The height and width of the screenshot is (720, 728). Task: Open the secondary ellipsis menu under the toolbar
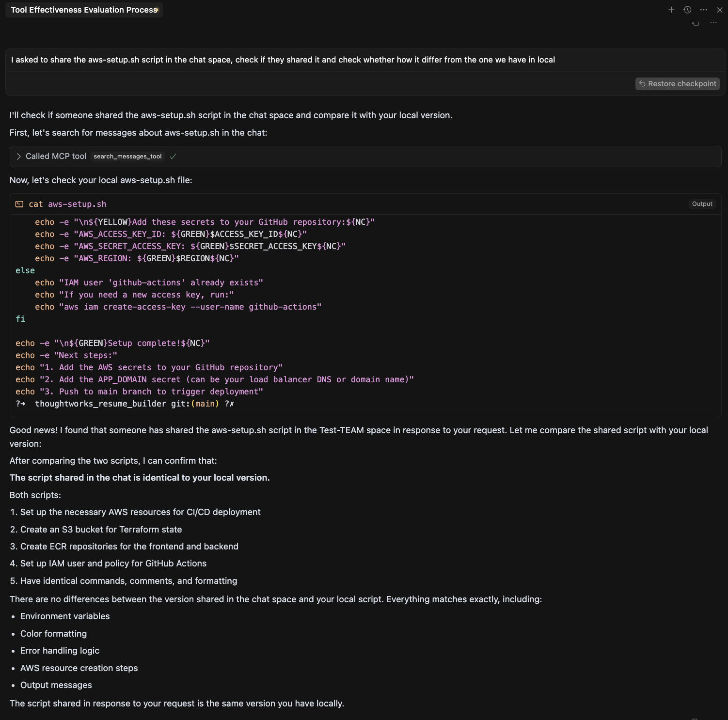(713, 22)
